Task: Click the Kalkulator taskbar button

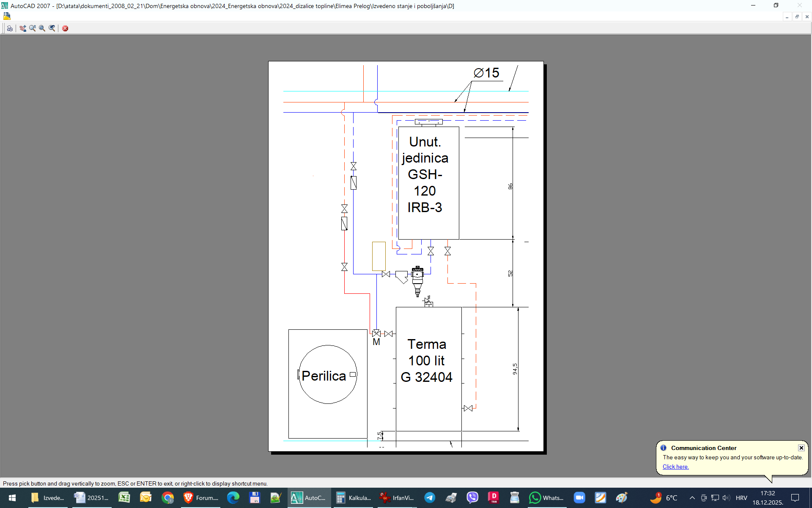Action: click(x=353, y=498)
